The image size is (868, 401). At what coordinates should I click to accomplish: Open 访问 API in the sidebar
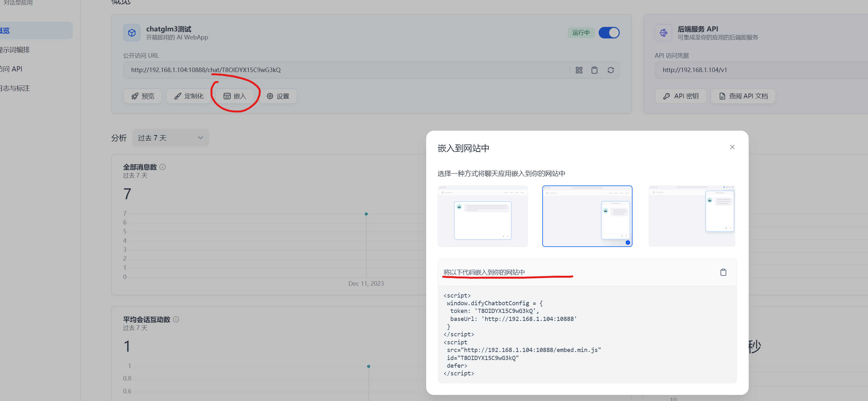pyautogui.click(x=11, y=69)
